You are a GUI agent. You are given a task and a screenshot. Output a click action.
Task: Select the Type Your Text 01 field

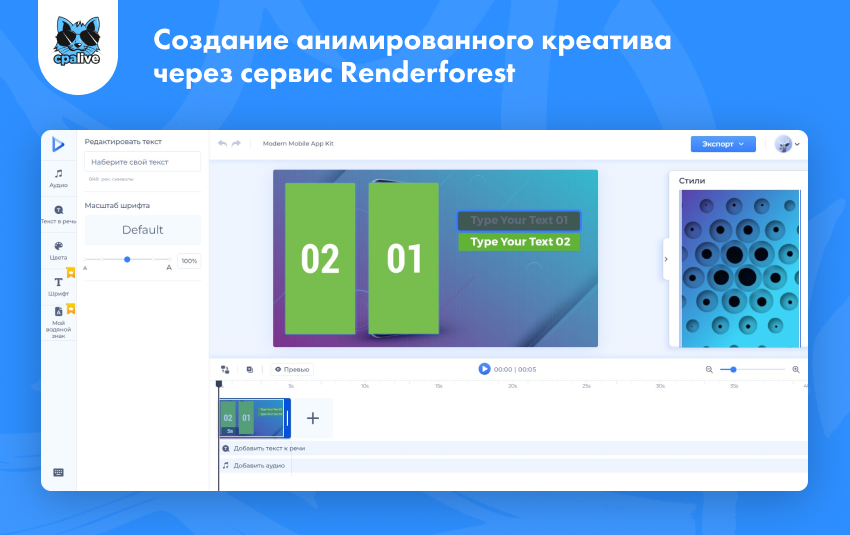click(519, 220)
